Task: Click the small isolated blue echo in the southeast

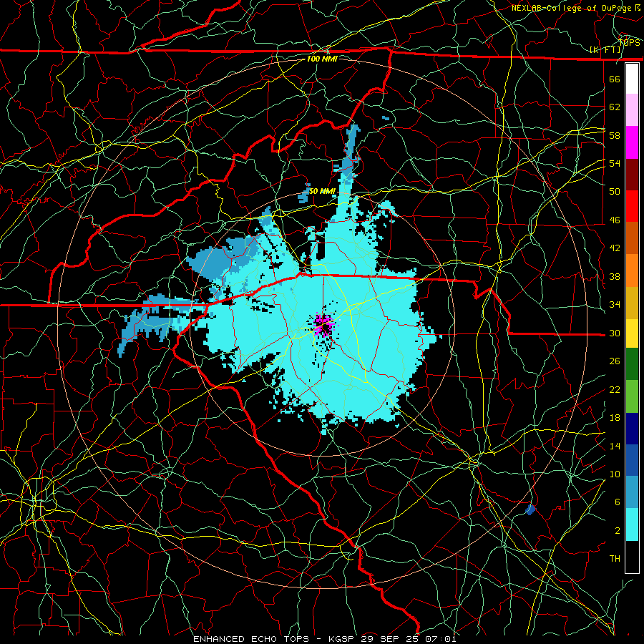Action: pyautogui.click(x=530, y=509)
